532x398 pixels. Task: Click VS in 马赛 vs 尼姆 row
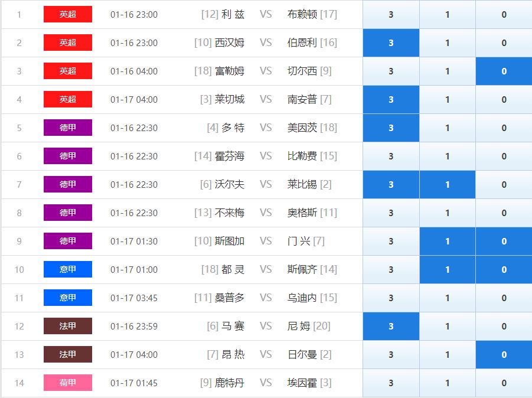pyautogui.click(x=266, y=326)
